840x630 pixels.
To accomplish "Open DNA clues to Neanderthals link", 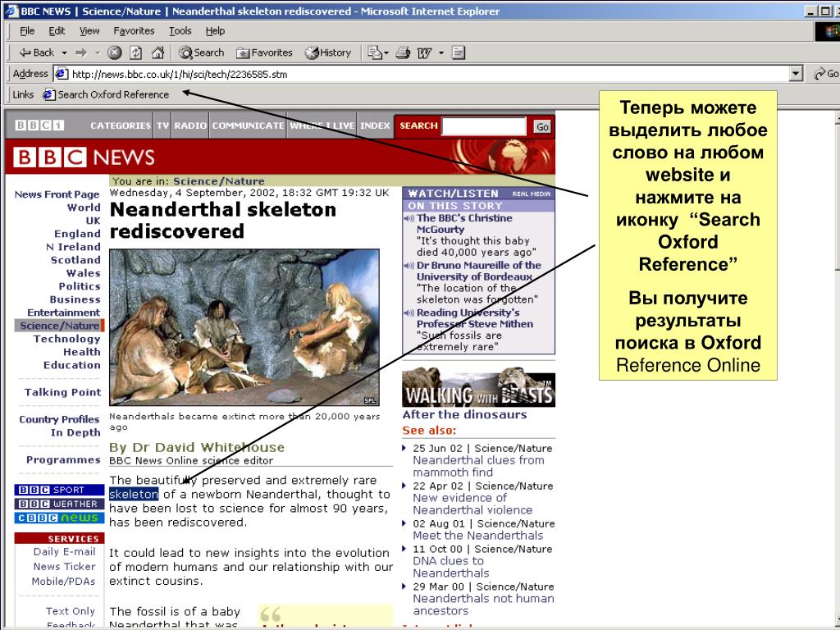I will pos(450,567).
